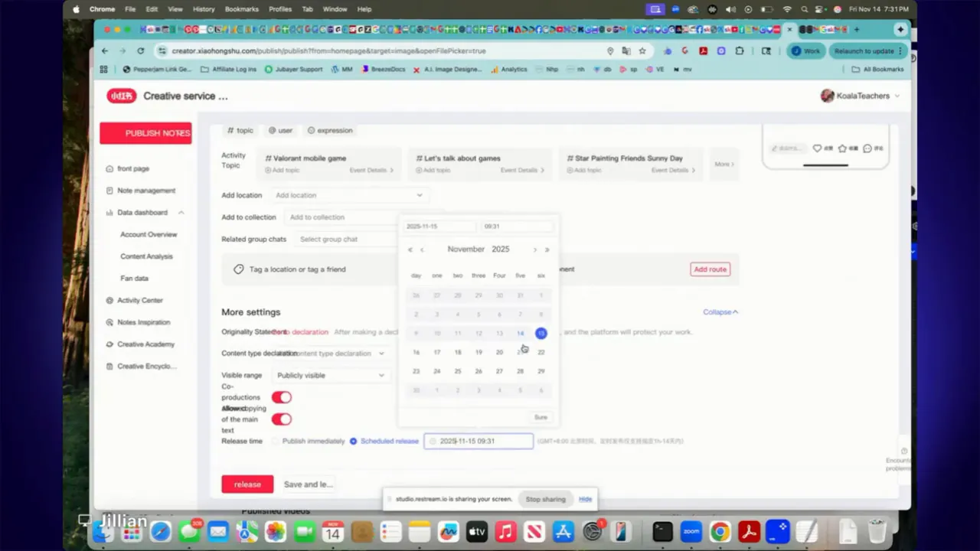Disable copying of the main text
The height and width of the screenshot is (551, 980).
[281, 419]
